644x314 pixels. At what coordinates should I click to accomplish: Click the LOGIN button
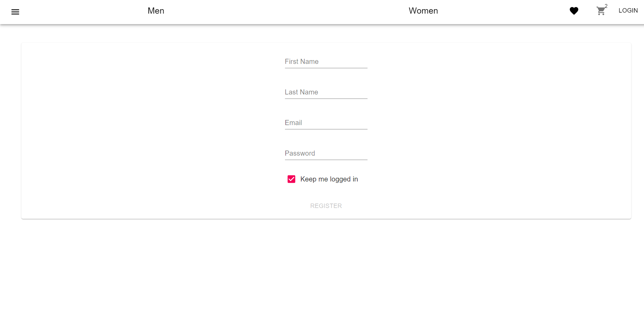pyautogui.click(x=628, y=11)
